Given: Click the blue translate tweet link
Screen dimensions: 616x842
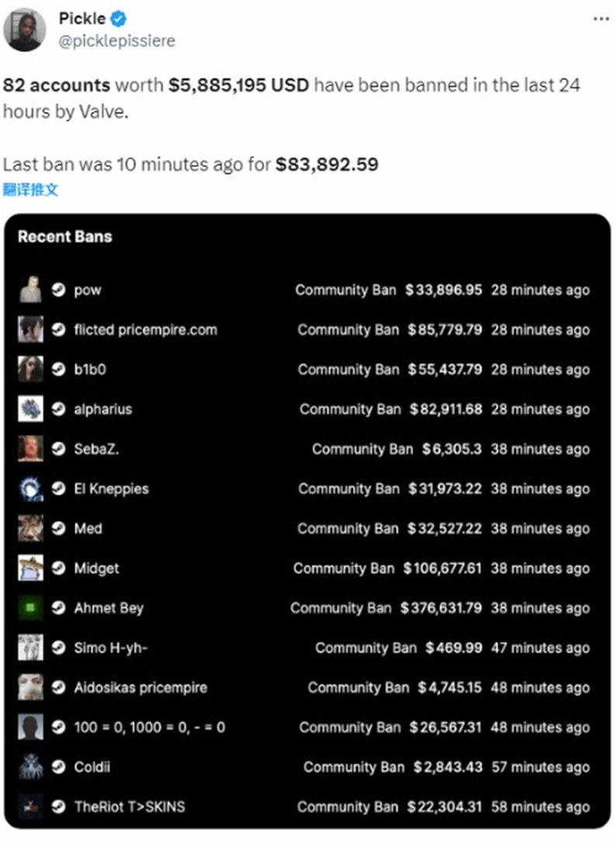Looking at the screenshot, I should point(30,189).
